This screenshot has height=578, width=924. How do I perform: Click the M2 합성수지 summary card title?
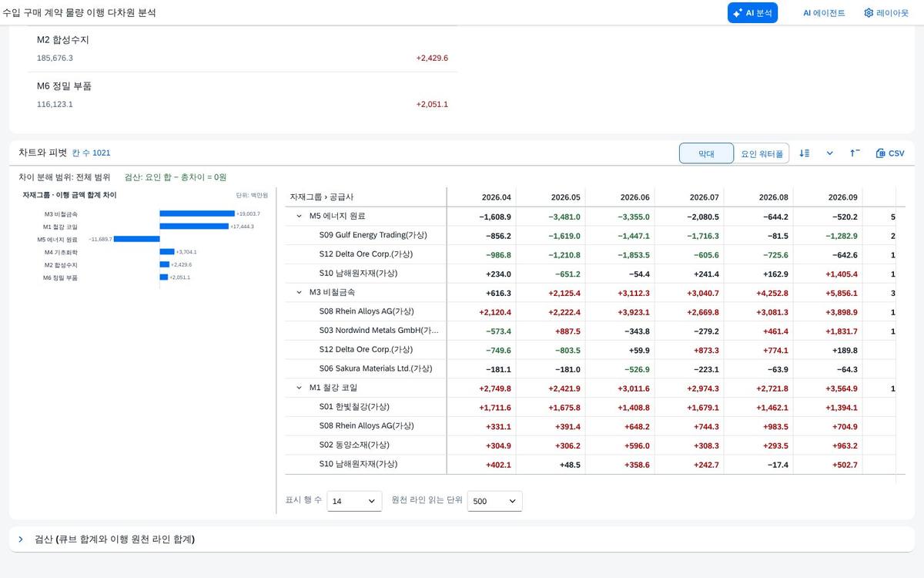point(62,39)
